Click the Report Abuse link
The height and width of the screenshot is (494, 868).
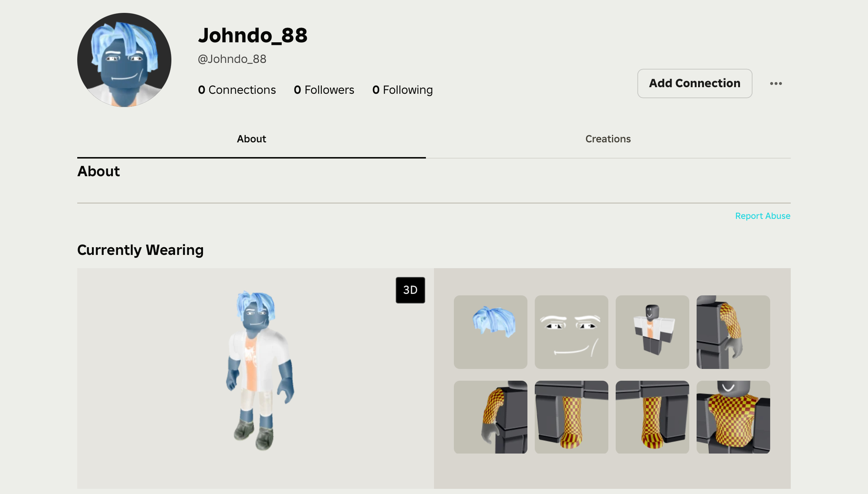[762, 216]
